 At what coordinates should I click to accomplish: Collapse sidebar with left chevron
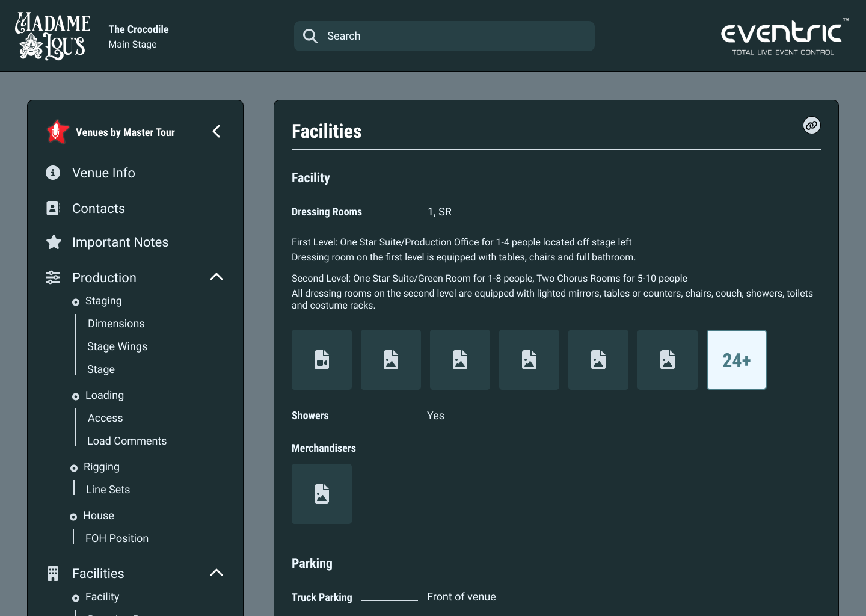click(x=216, y=131)
